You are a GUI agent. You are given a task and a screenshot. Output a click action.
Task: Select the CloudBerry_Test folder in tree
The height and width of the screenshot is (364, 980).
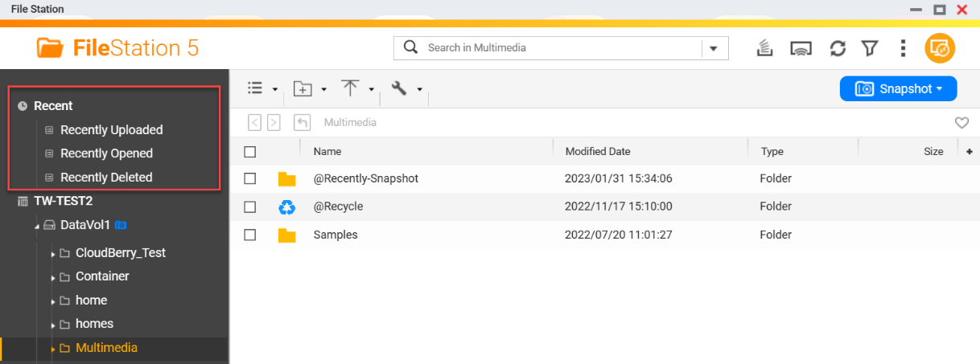tap(121, 252)
